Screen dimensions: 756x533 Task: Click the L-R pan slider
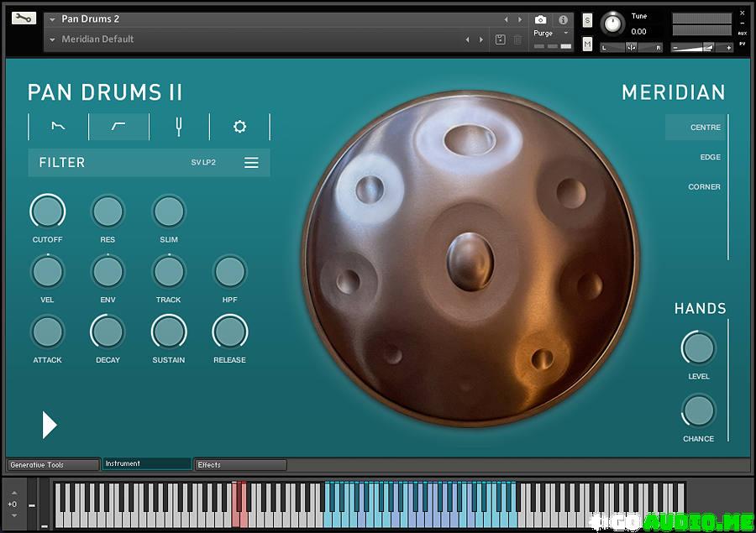click(x=631, y=47)
